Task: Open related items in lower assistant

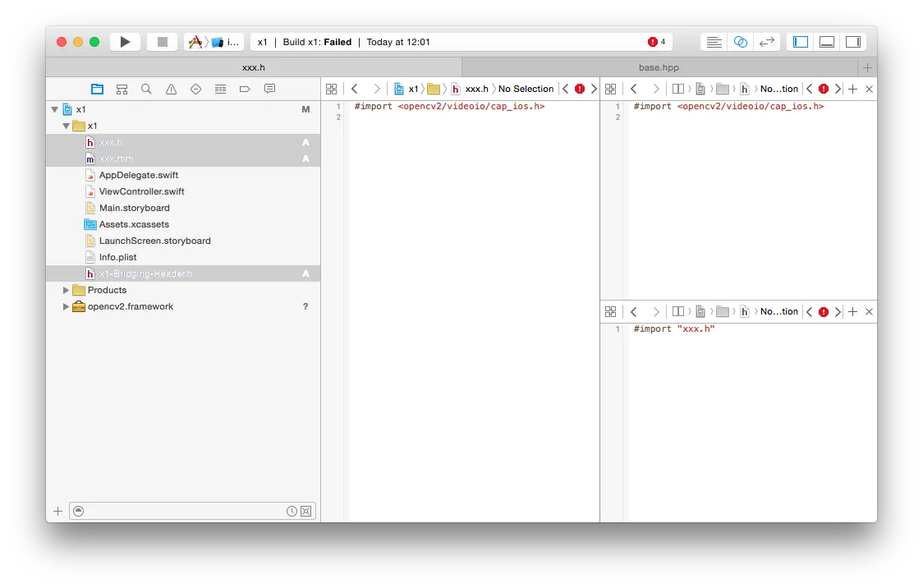Action: pos(610,312)
